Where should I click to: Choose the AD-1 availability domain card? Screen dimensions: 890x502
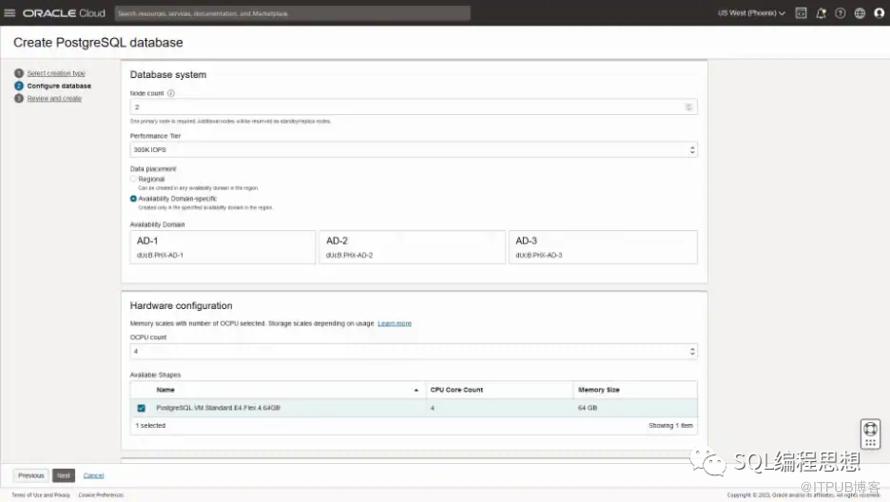(x=222, y=247)
